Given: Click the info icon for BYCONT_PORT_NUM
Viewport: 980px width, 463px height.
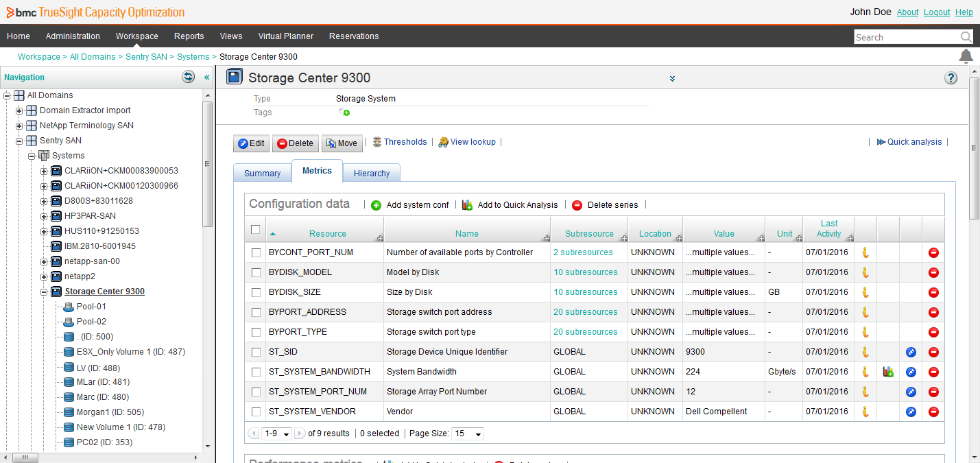Looking at the screenshot, I should [x=865, y=252].
